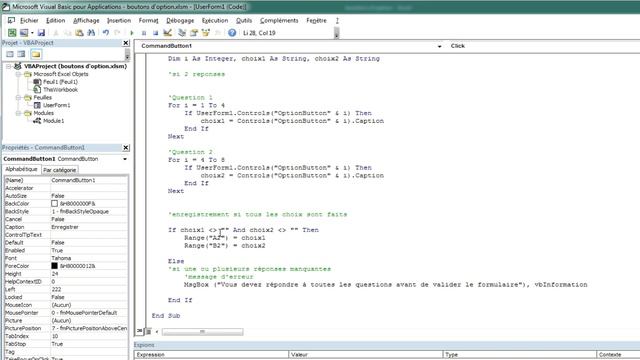Select ThisWorkbook in project tree
This screenshot has height=360, width=640.
click(x=60, y=90)
